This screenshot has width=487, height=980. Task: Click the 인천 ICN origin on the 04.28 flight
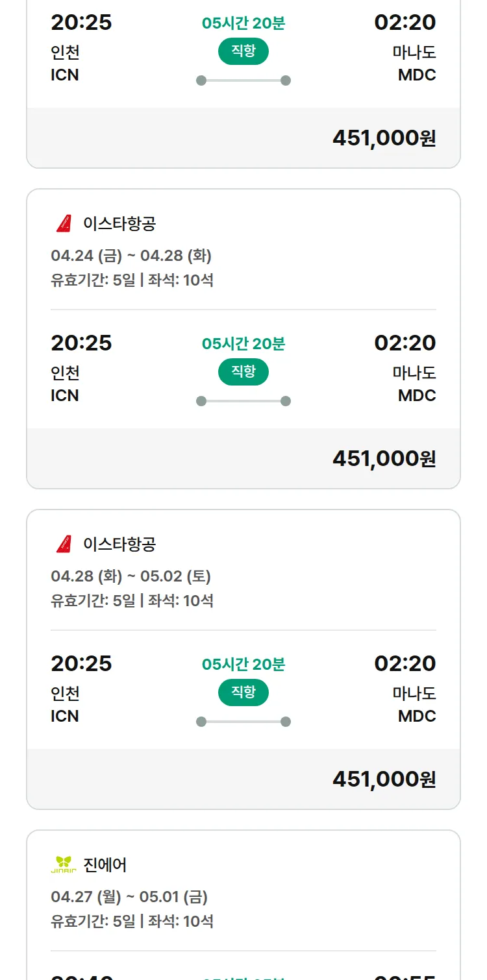coord(65,705)
